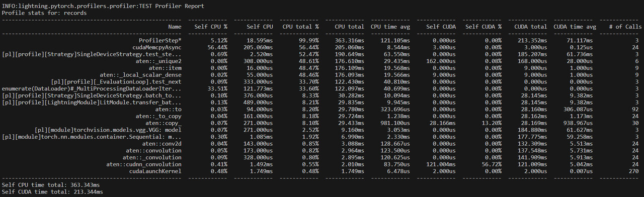Click the 363.316ms CPU total value

[350, 40]
